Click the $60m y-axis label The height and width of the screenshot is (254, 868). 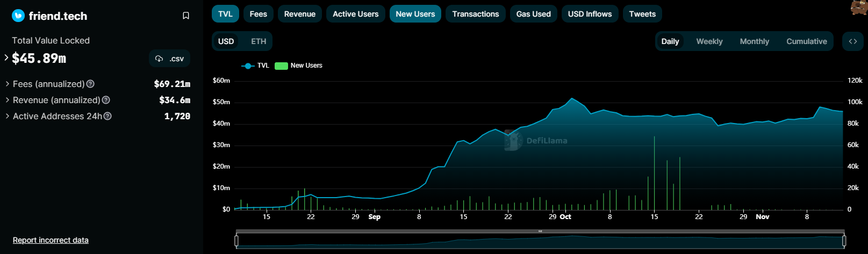(x=221, y=81)
